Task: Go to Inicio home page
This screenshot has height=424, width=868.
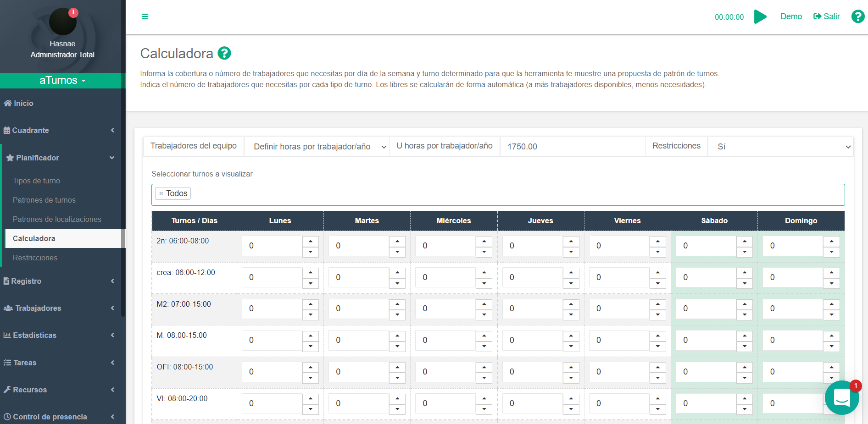Action: click(23, 104)
